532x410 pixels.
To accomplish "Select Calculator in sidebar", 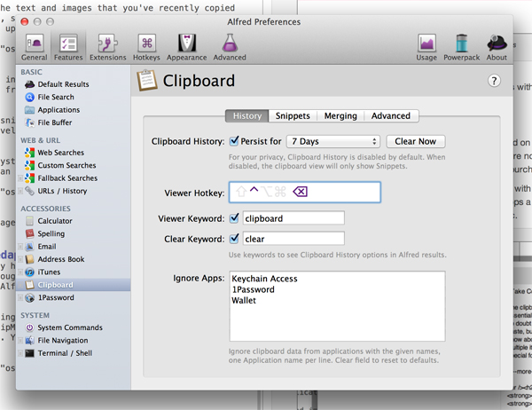I will click(x=49, y=221).
